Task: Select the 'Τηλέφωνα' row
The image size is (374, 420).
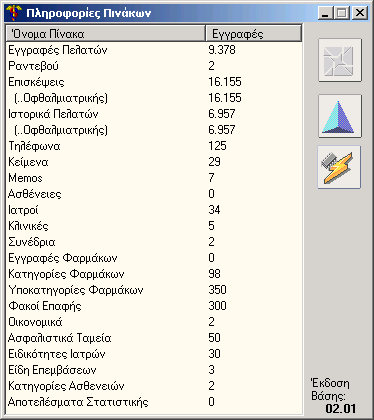Action: (x=154, y=146)
